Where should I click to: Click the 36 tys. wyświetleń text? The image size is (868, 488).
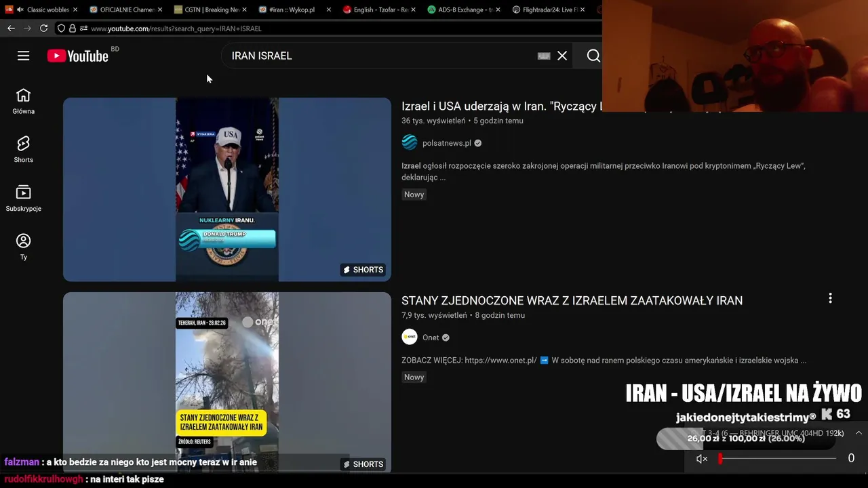(433, 121)
